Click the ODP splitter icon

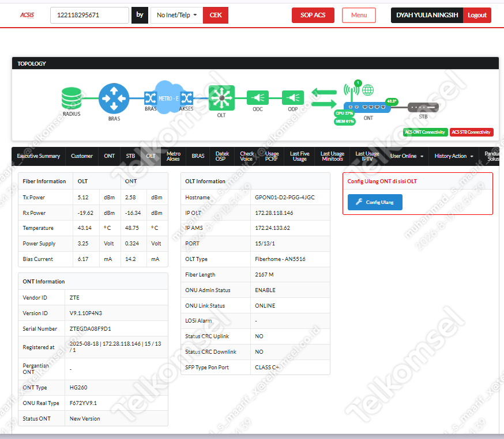coord(292,97)
